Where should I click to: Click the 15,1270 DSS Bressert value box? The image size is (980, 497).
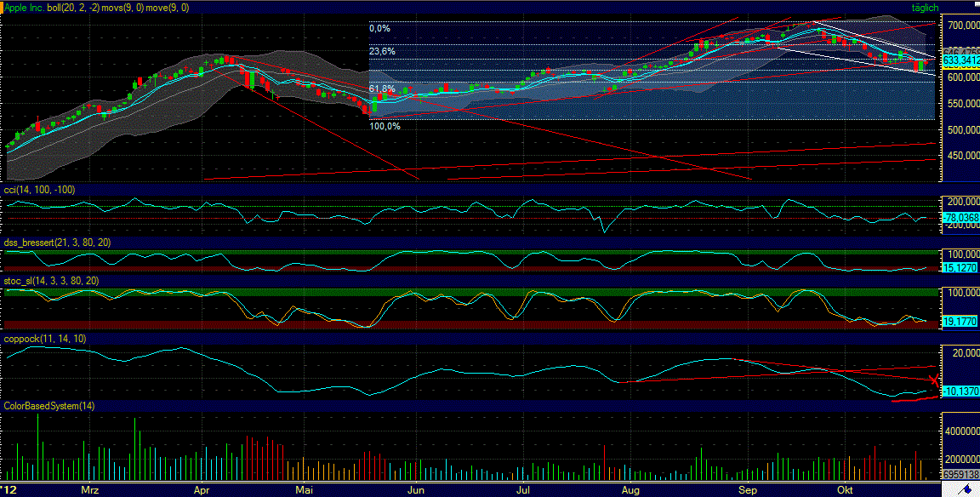click(x=960, y=266)
